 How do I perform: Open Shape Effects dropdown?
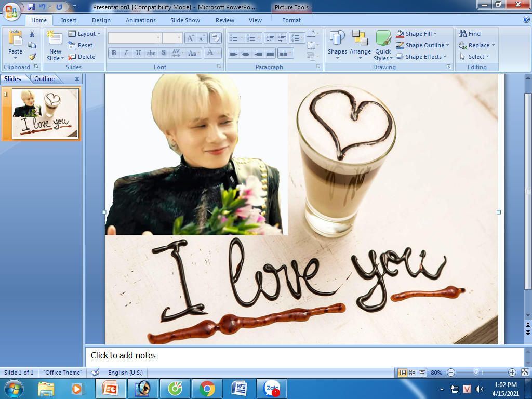(421, 57)
